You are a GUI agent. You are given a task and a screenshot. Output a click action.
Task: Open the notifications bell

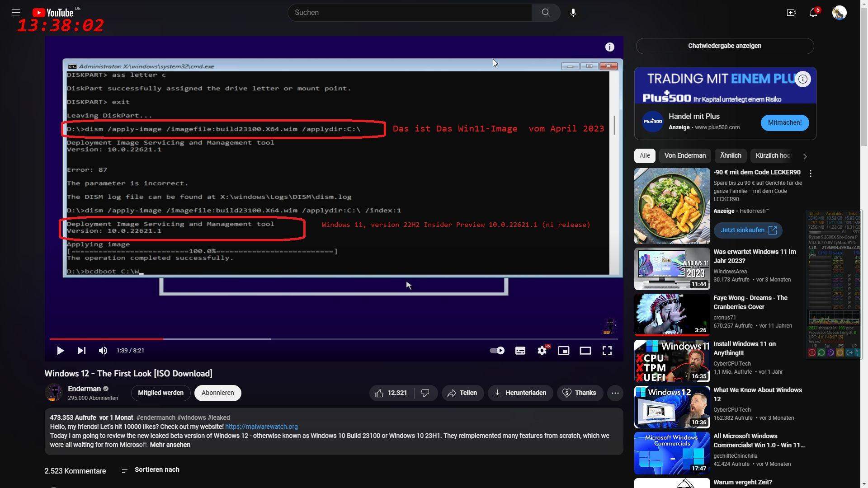pyautogui.click(x=813, y=13)
